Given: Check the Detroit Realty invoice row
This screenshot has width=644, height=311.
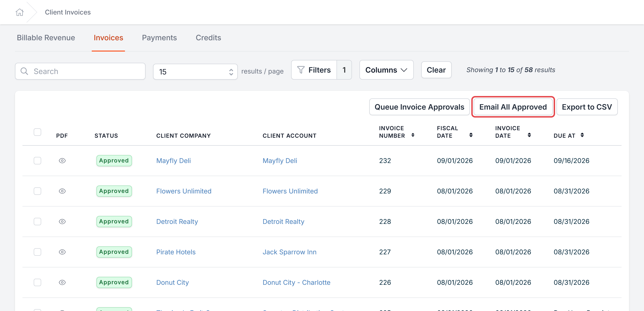Looking at the screenshot, I should coord(37,222).
